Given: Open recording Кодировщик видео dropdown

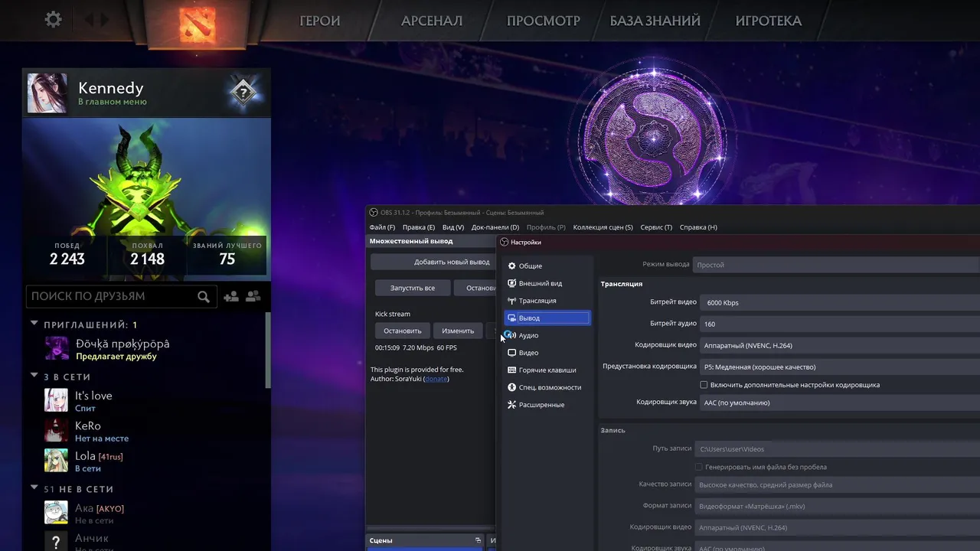Looking at the screenshot, I should 838,527.
